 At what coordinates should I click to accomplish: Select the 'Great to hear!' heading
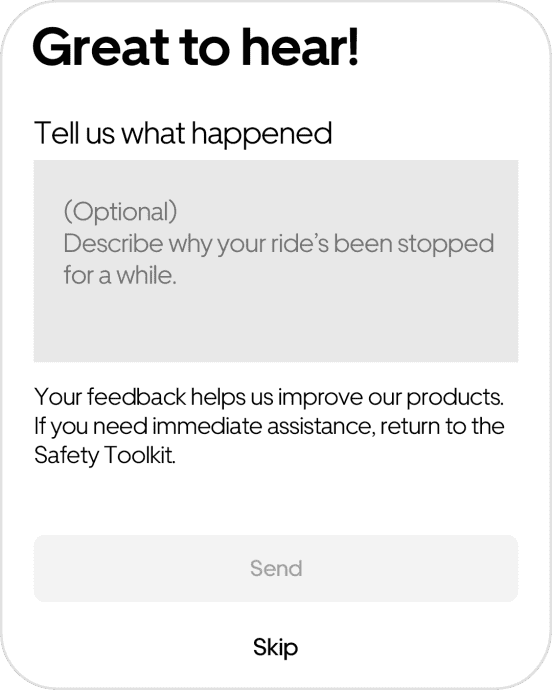pos(195,47)
